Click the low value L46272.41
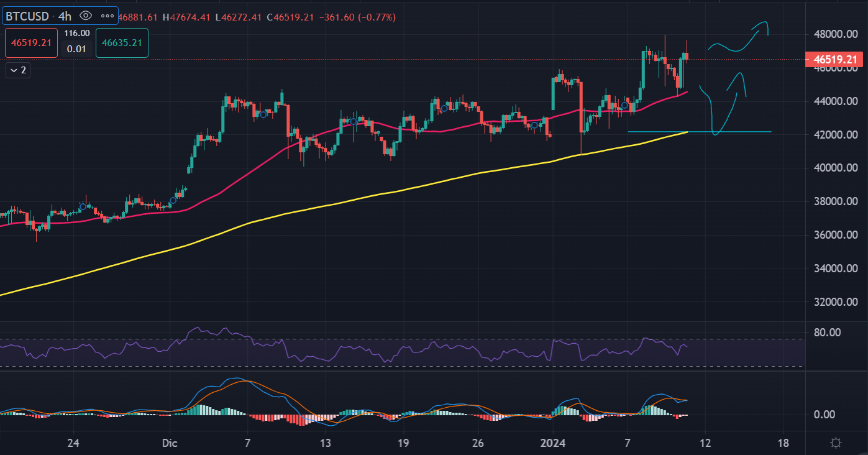Viewport: 868px width, 455px height. [240, 17]
